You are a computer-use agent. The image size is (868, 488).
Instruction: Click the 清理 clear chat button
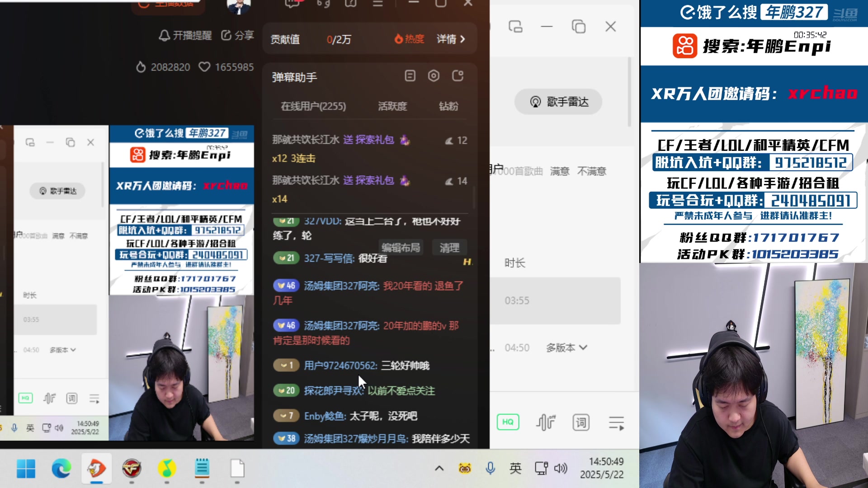(x=449, y=248)
